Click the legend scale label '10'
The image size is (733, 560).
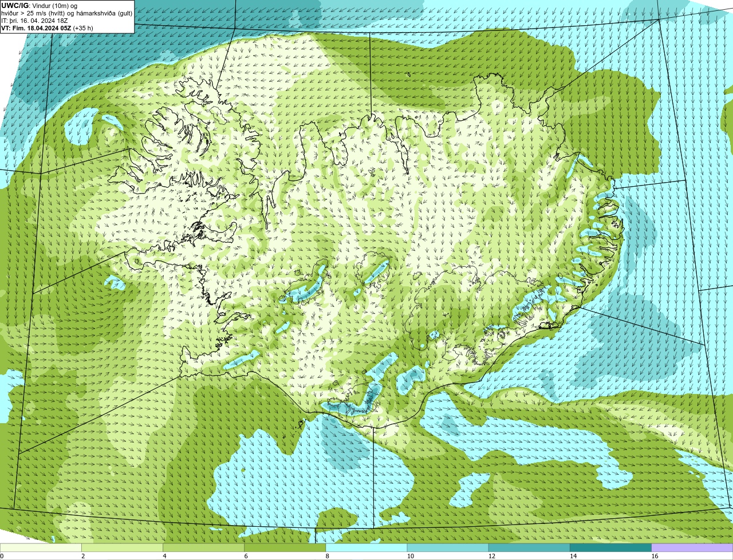point(410,556)
